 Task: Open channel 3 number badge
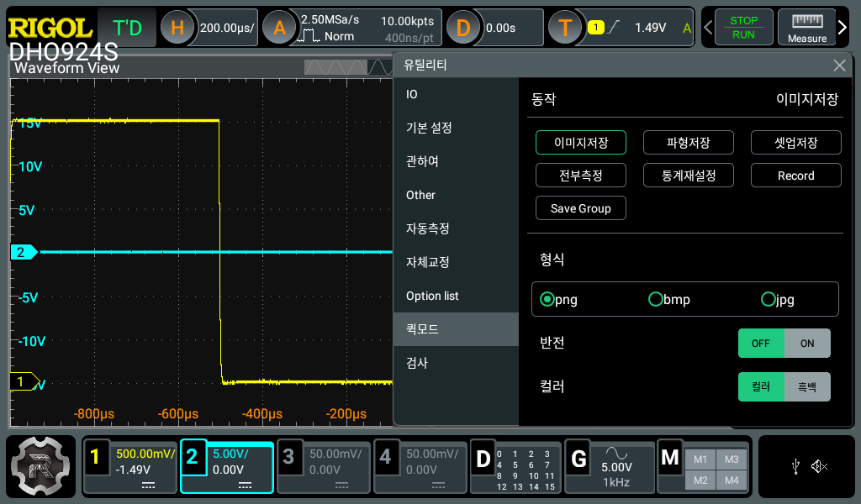[288, 457]
